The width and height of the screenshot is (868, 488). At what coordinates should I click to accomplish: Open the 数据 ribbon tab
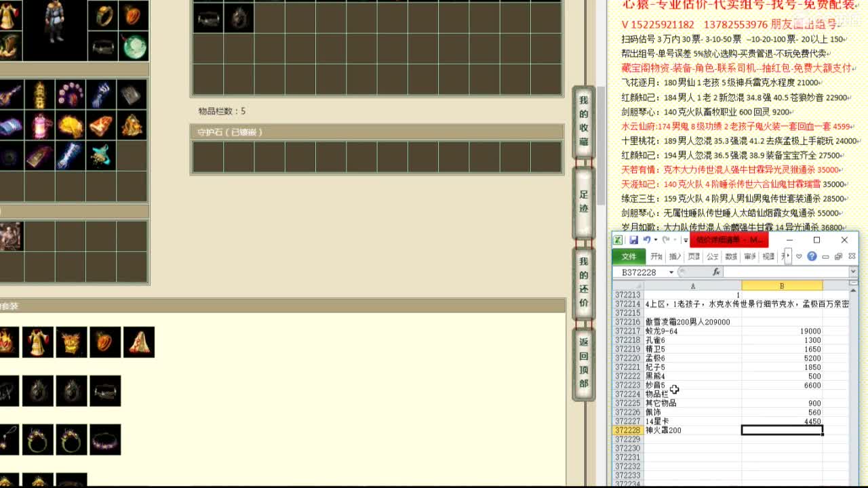tap(731, 256)
